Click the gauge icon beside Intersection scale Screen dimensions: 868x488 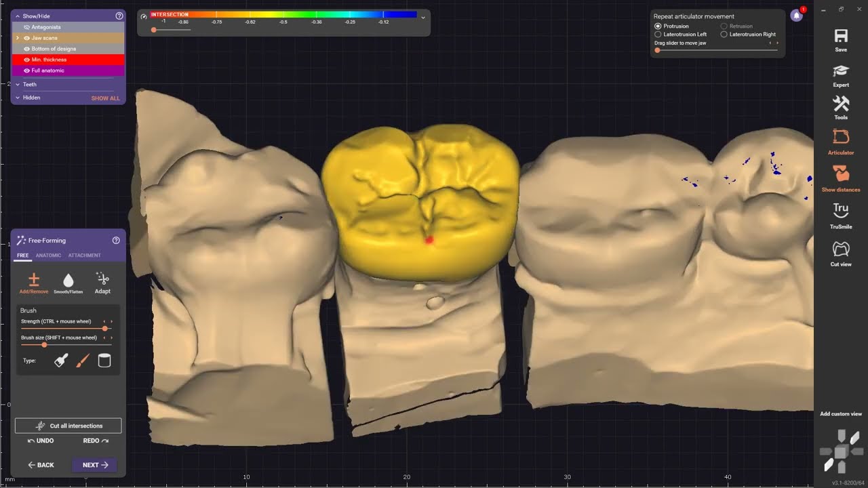click(x=144, y=16)
